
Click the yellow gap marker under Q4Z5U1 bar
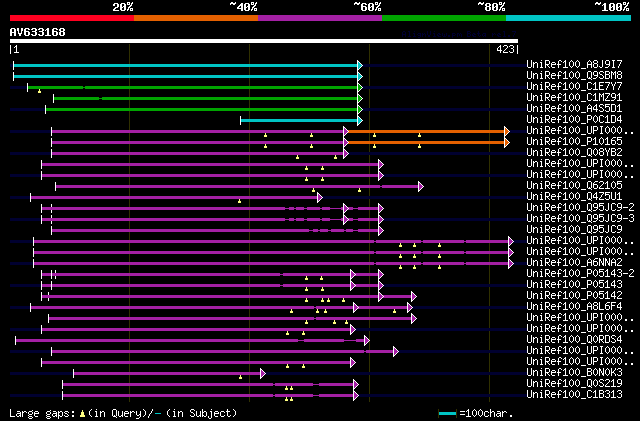[x=239, y=201]
